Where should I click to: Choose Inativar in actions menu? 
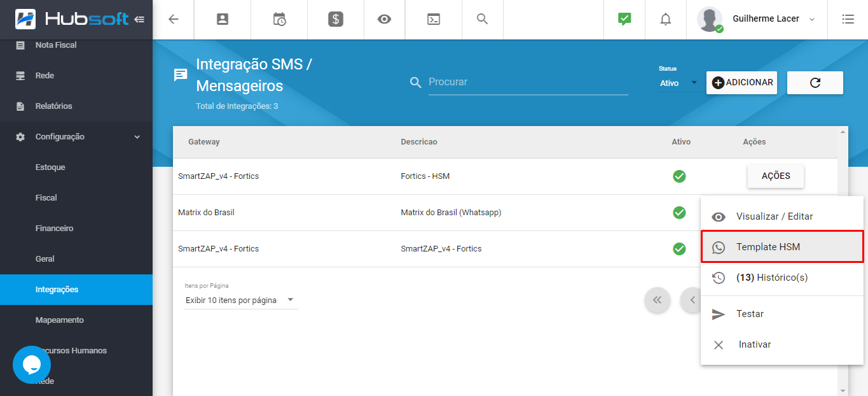click(x=782, y=344)
